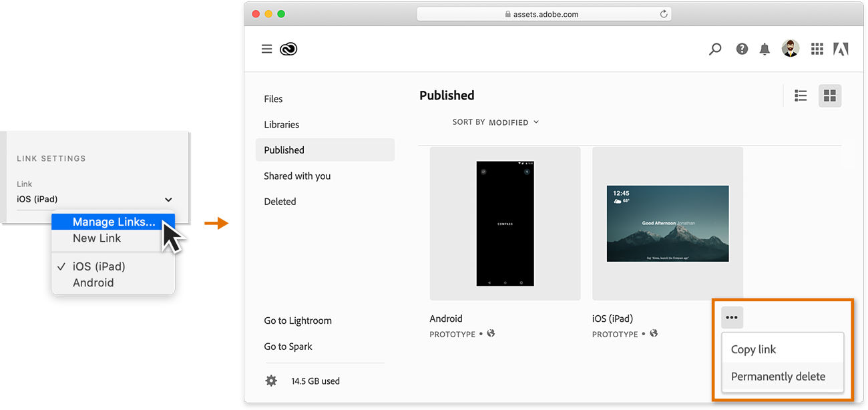Click the Adobe logo
Viewport: 868px width, 410px height.
tap(841, 49)
